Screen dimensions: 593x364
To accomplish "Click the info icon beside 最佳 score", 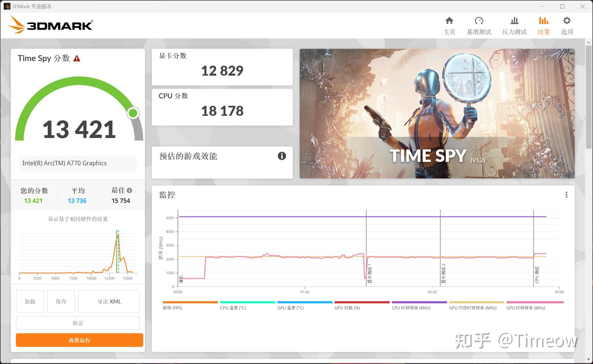I will pos(130,191).
